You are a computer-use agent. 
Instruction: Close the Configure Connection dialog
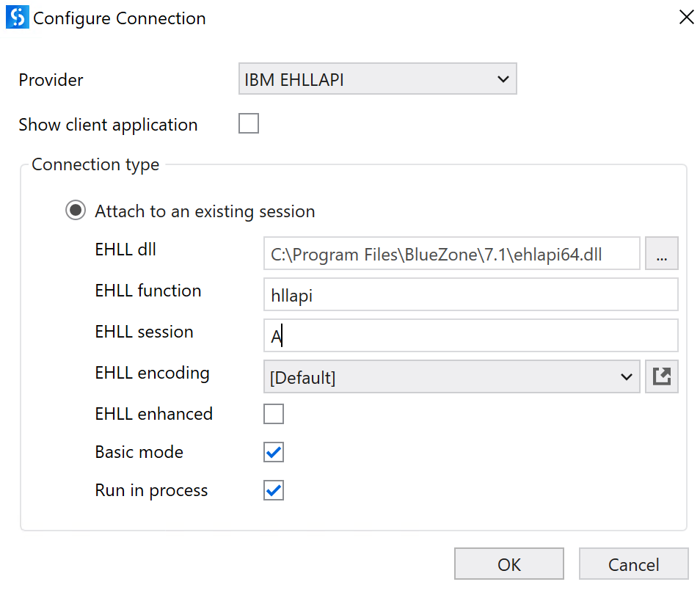(x=686, y=18)
